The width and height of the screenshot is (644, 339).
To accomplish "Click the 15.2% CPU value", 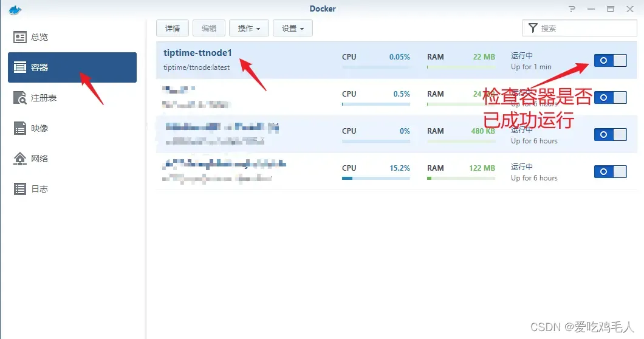I will (x=400, y=168).
